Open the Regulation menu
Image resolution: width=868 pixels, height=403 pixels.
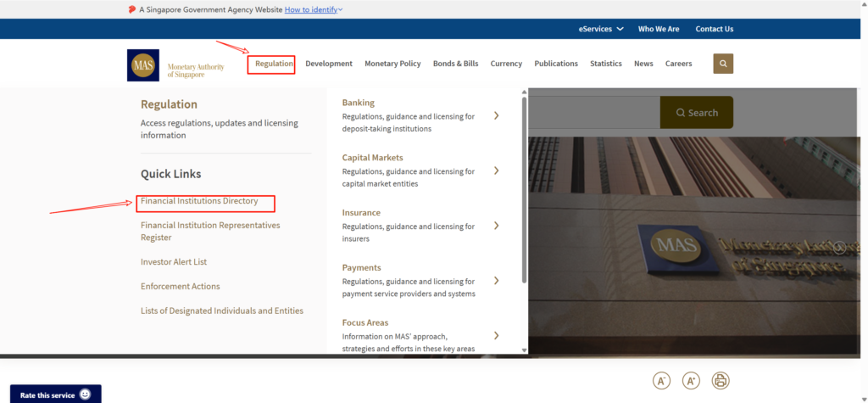(x=274, y=64)
